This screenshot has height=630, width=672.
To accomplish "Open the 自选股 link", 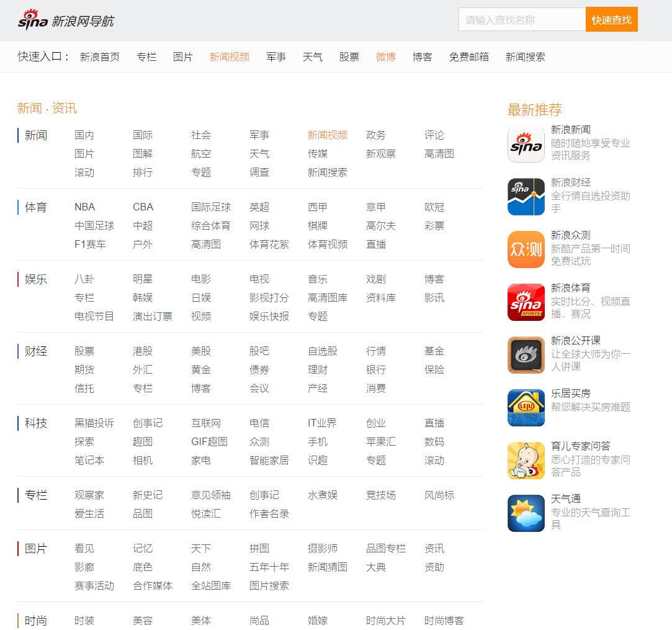I will tap(322, 351).
